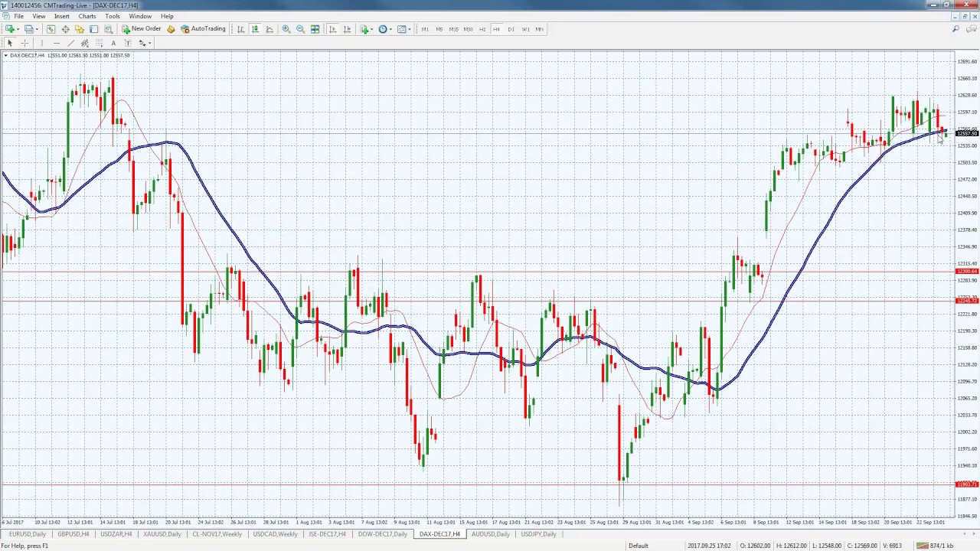Screen dimensions: 980x551
Task: Open the File menu
Action: pyautogui.click(x=18, y=16)
